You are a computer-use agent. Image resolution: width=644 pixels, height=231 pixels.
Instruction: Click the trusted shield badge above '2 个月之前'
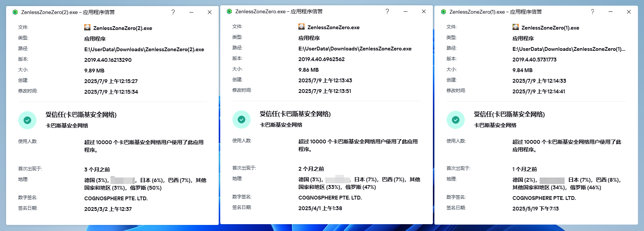point(241,119)
